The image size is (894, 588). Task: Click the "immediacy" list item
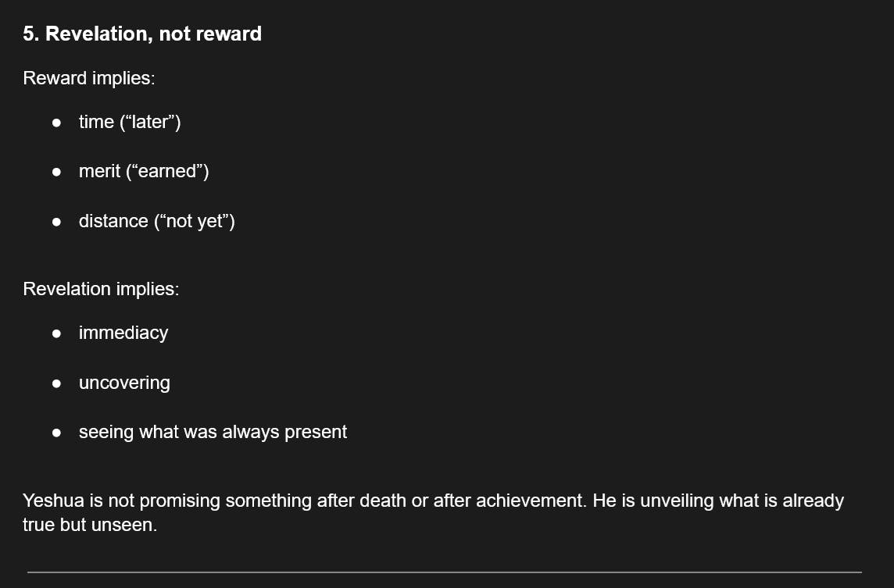tap(123, 333)
